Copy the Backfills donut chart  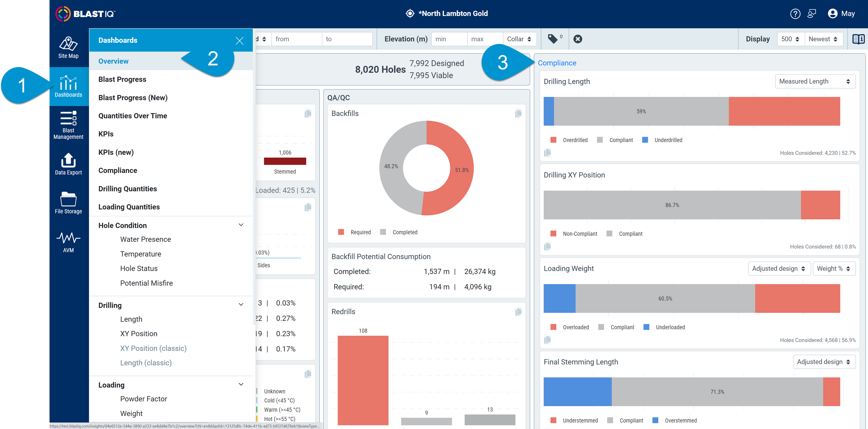click(518, 113)
